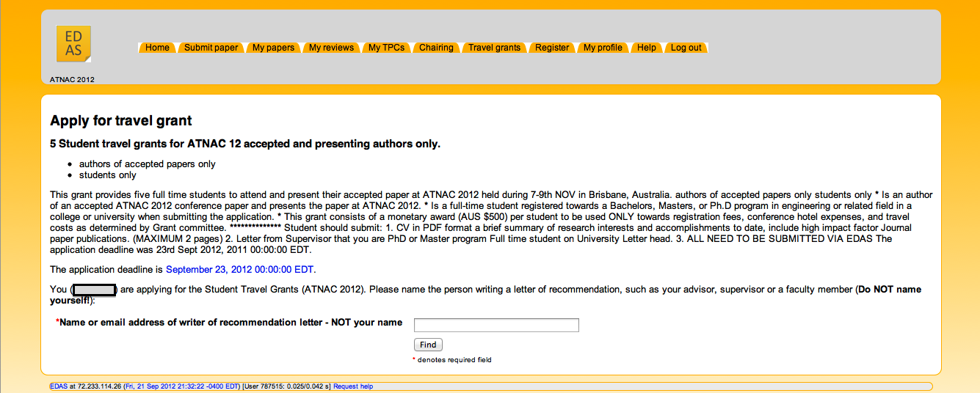Click the redacted username box

pos(95,290)
